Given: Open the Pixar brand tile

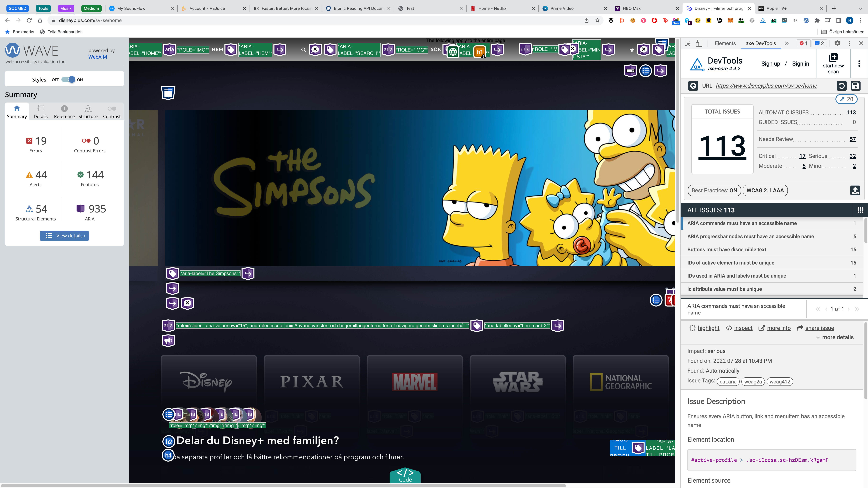Looking at the screenshot, I should click(312, 382).
